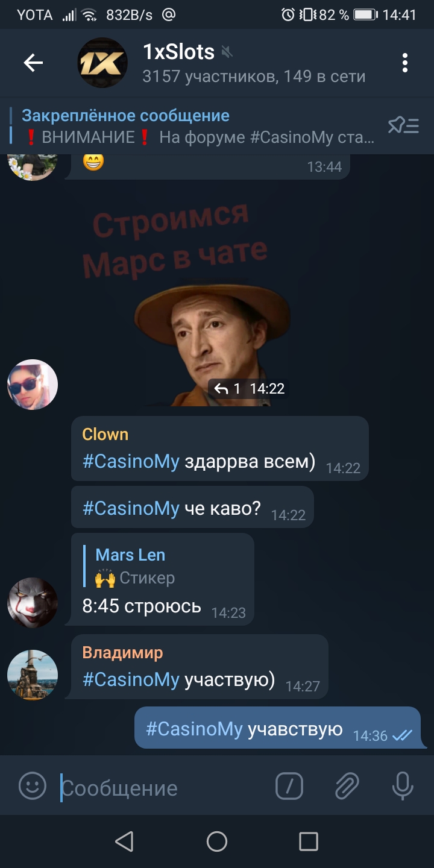
Task: Open the emoji picker smiley icon
Action: tap(33, 785)
